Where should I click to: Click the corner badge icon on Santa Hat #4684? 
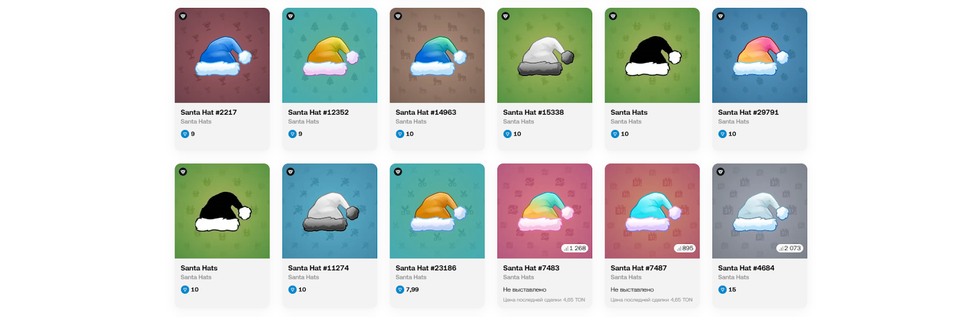pos(720,172)
